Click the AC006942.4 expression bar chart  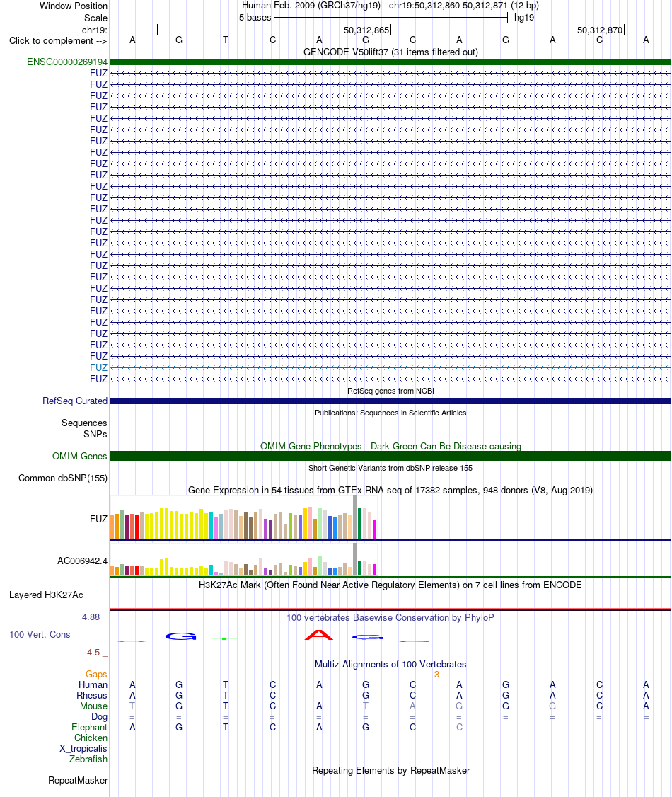click(x=243, y=559)
